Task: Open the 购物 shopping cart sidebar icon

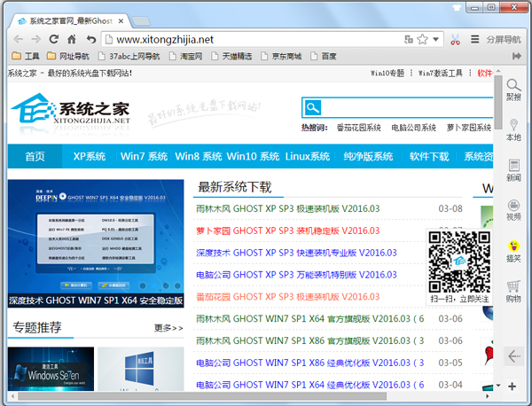Action: tap(512, 291)
